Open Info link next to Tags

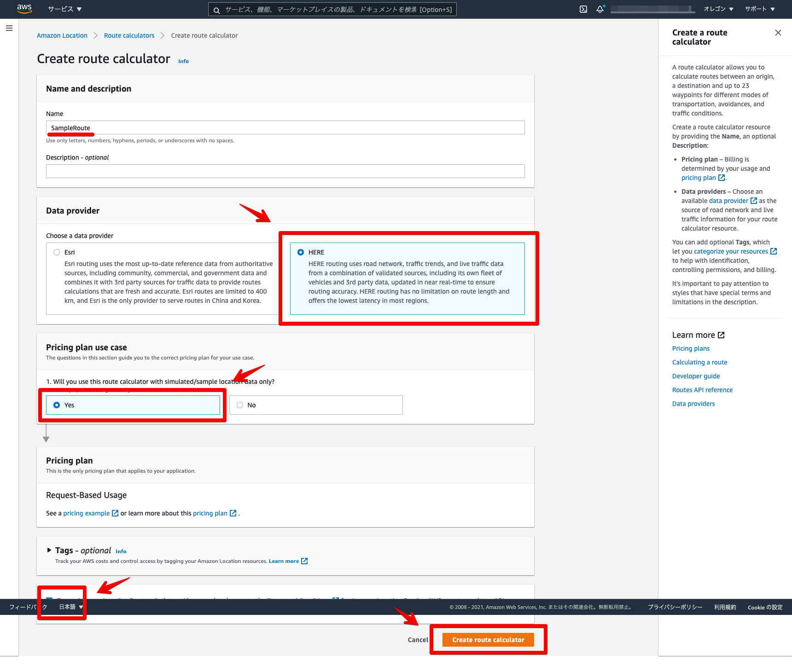pyautogui.click(x=121, y=551)
